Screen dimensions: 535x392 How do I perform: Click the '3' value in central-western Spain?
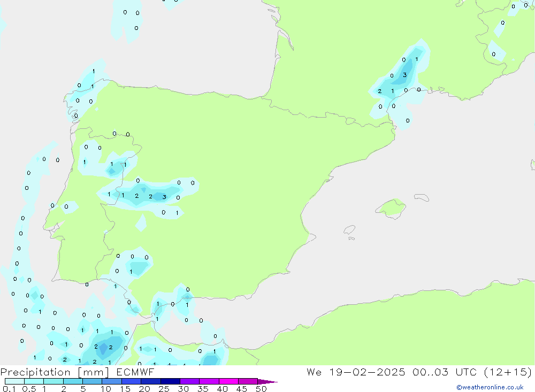(x=164, y=197)
